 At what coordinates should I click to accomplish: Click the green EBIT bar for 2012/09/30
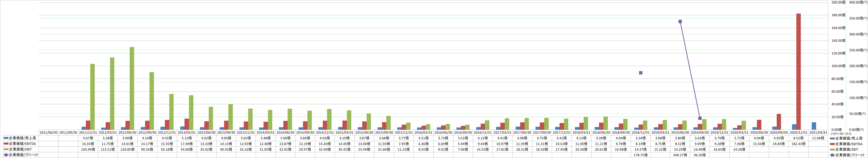[x=152, y=101]
